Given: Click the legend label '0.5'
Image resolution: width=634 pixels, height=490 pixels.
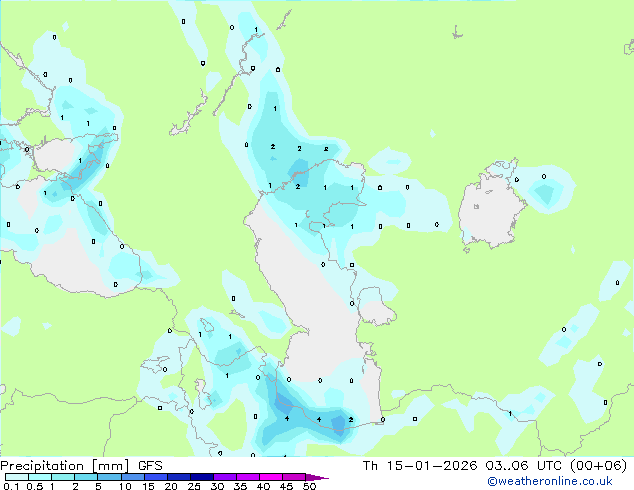Looking at the screenshot, I should point(35,486).
